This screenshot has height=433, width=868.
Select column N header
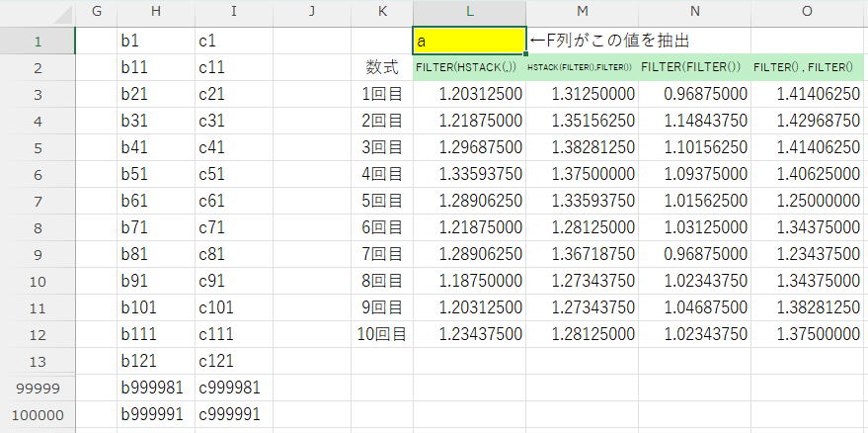(x=695, y=12)
